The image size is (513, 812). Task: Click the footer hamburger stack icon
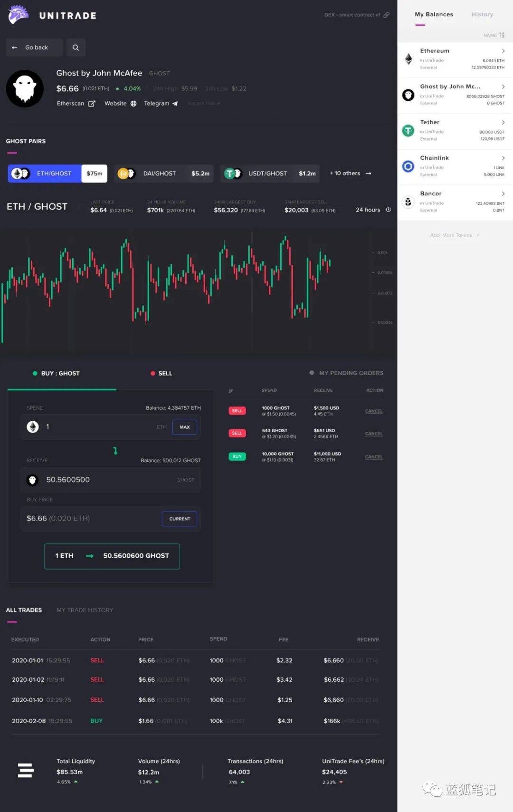click(26, 771)
